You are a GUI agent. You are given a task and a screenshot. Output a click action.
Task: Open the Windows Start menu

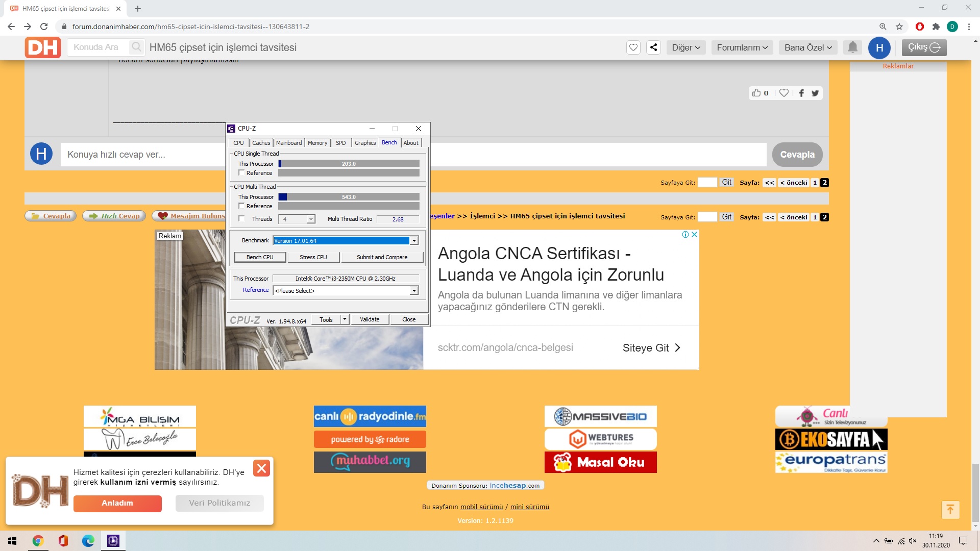[12, 541]
